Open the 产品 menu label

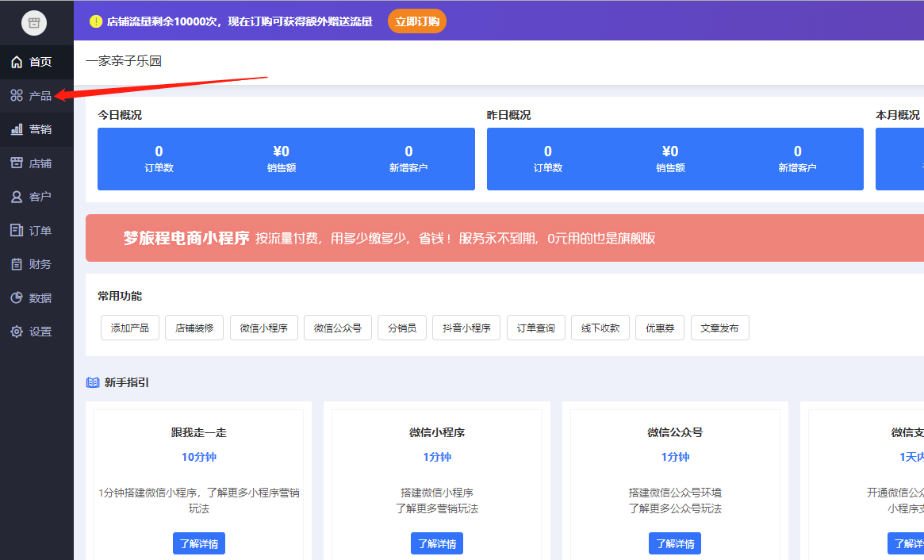tap(40, 95)
